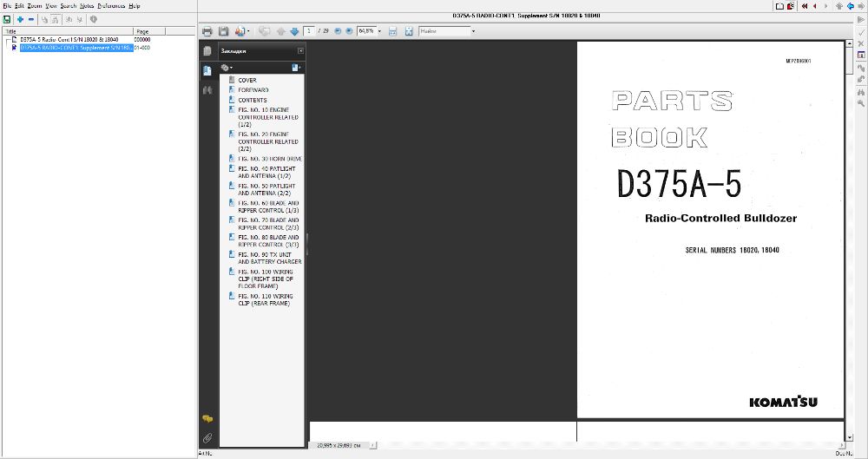
Task: Open the Zoom menu
Action: click(x=35, y=5)
